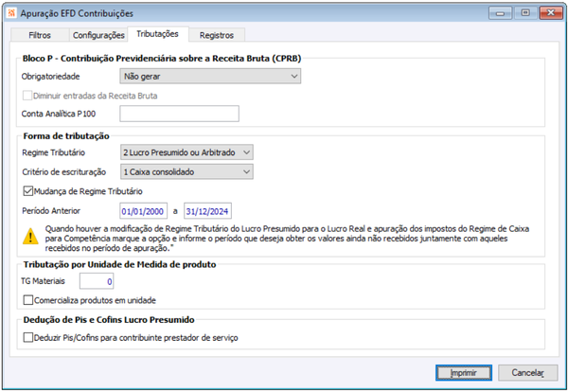Open the Configurações tab
Image resolution: width=568 pixels, height=392 pixels.
pos(98,35)
